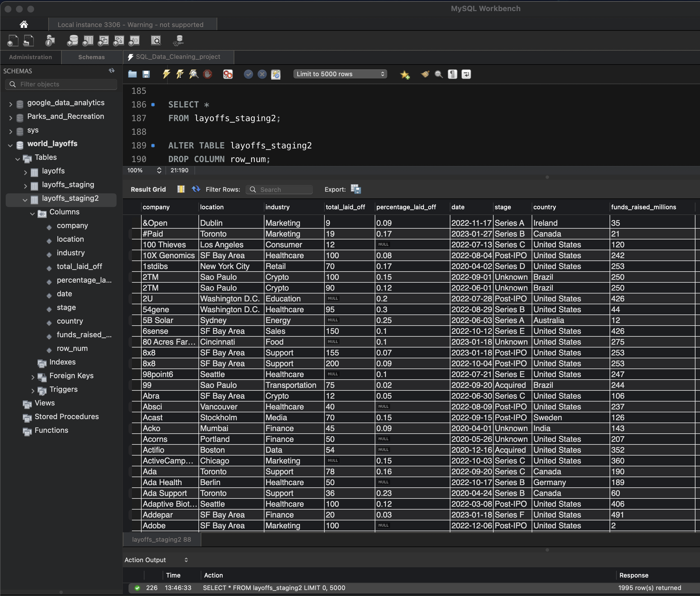Open the object inspector info icon
This screenshot has height=596, width=700.
(50, 41)
